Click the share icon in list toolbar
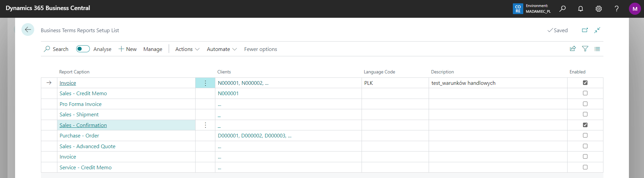 tap(573, 49)
